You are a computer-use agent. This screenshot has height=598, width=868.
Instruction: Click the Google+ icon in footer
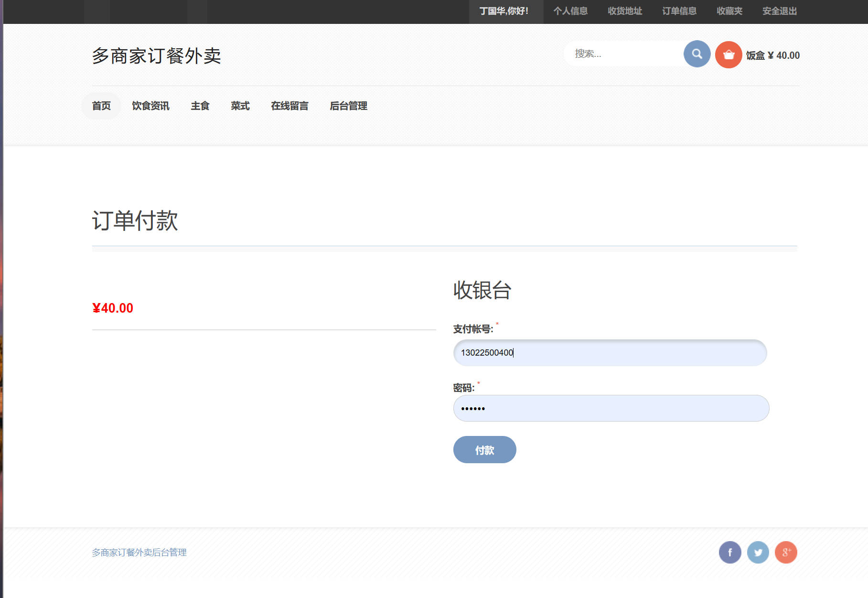pyautogui.click(x=786, y=552)
